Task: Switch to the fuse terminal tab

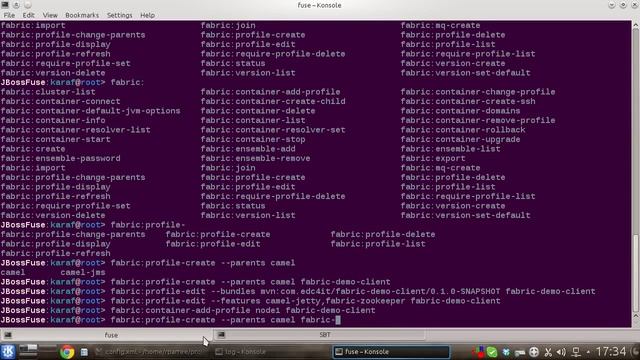Action: (106, 335)
